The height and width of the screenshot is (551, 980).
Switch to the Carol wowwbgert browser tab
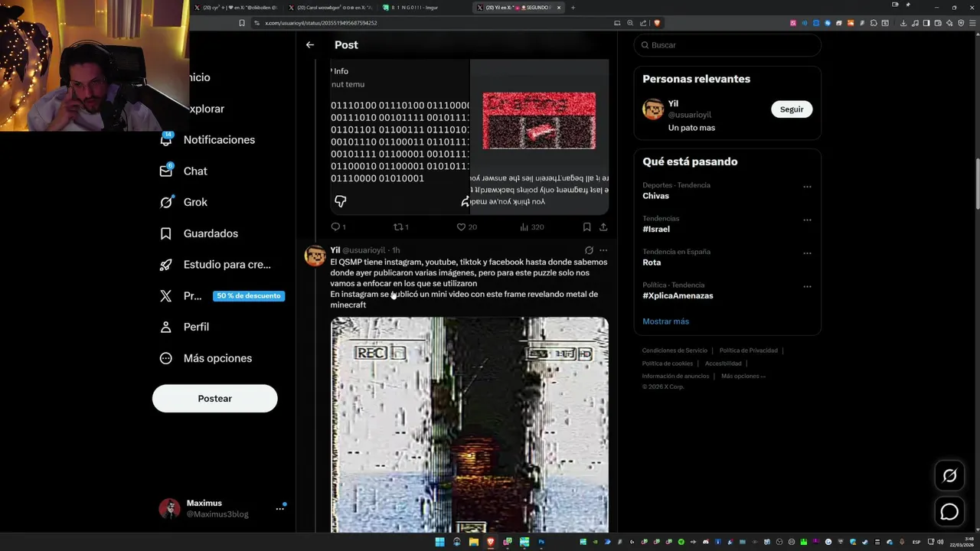click(331, 8)
